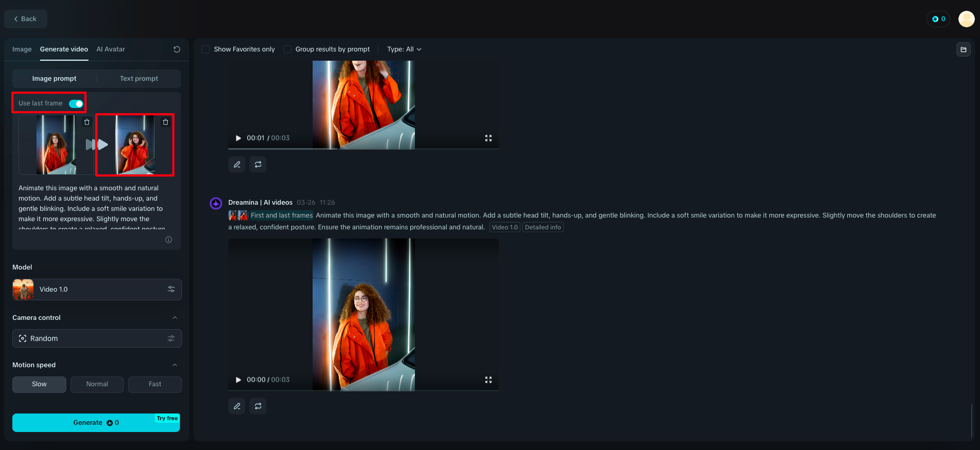Select the Image prompt tab
This screenshot has height=450, width=980.
[55, 79]
